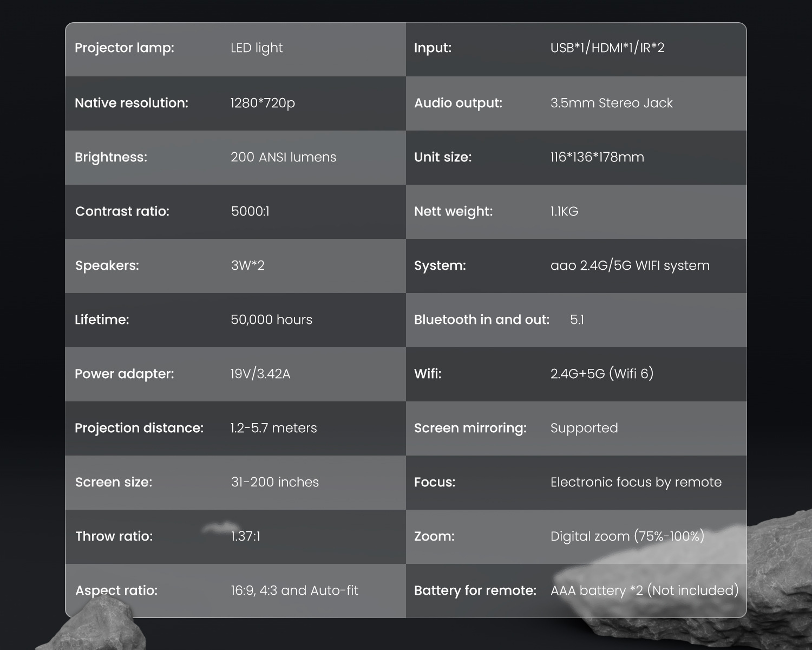The width and height of the screenshot is (812, 650).
Task: Click the "Nett weight:" label
Action: [454, 211]
